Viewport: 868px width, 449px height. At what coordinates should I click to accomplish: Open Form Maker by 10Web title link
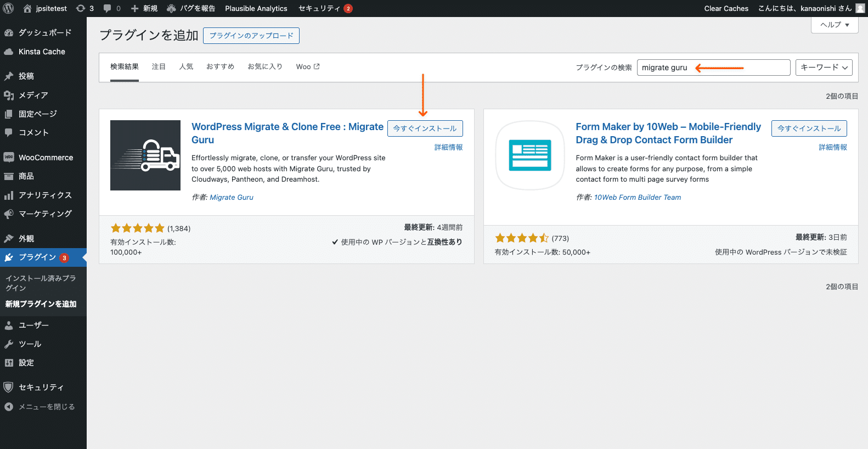pyautogui.click(x=668, y=133)
